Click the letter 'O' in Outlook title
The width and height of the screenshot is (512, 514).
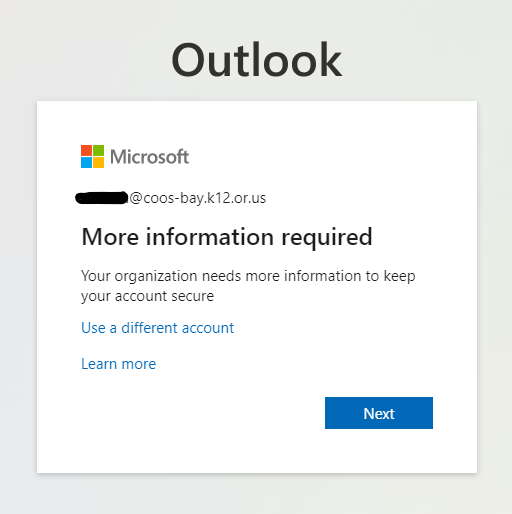pyautogui.click(x=188, y=60)
